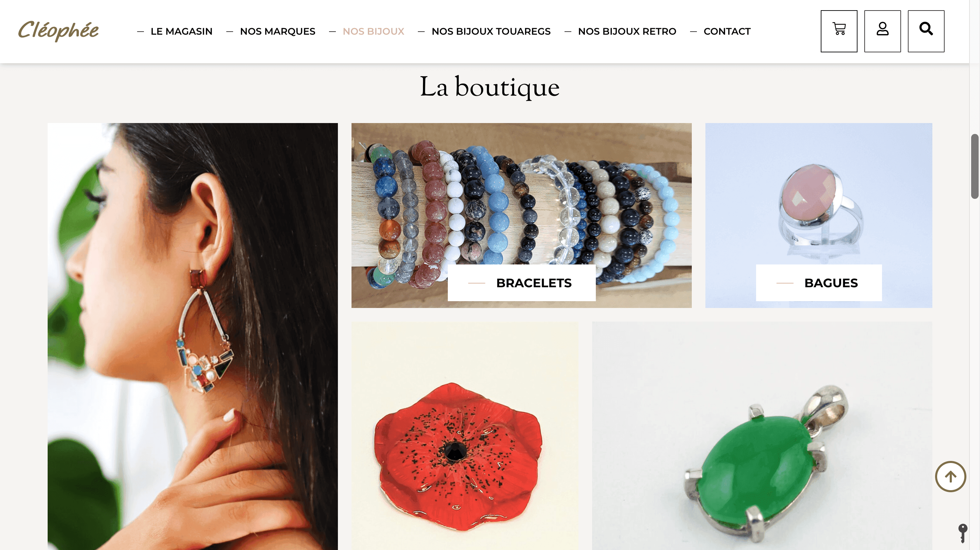Click the back-to-top arrow button
980x550 pixels.
coord(950,476)
